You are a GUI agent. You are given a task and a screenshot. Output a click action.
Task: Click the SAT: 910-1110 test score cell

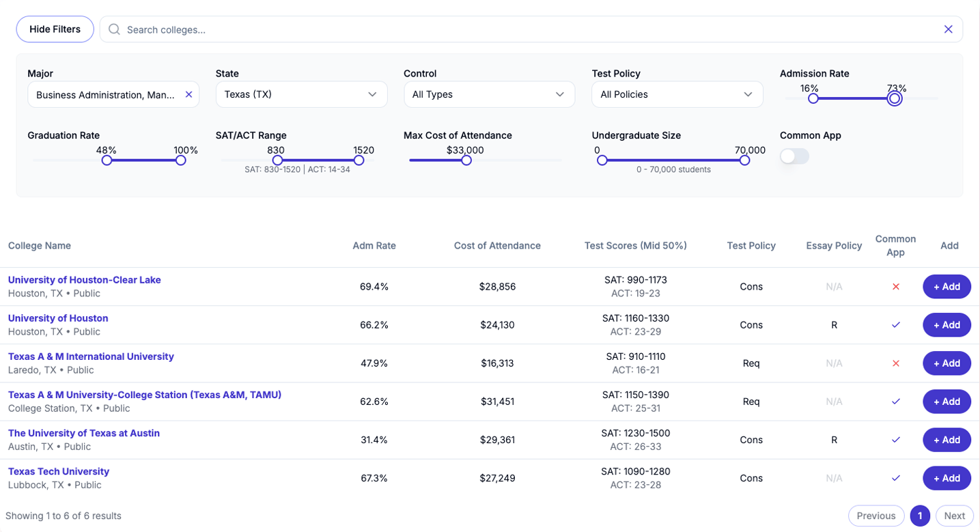(636, 356)
